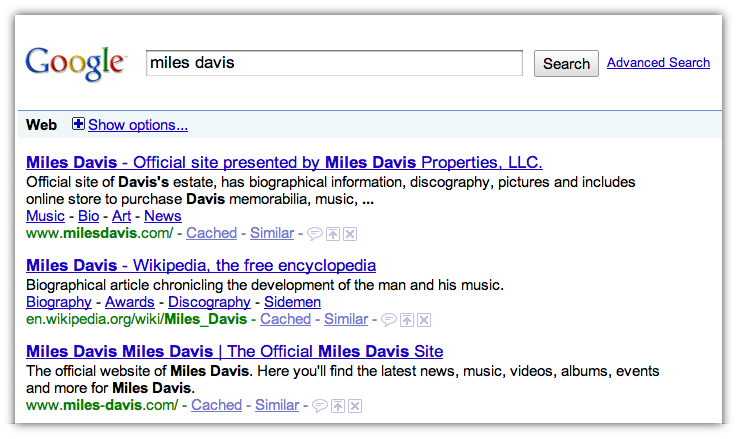Expand options with the plus icon
The height and width of the screenshot is (439, 737).
pos(78,124)
